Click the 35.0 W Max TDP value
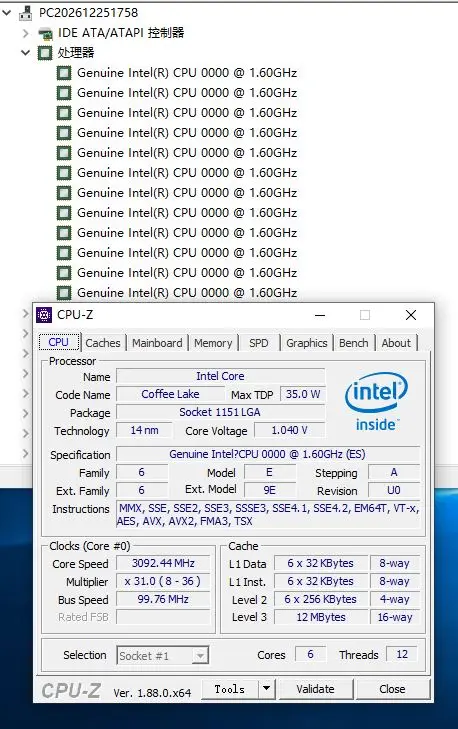458x729 pixels. point(303,394)
